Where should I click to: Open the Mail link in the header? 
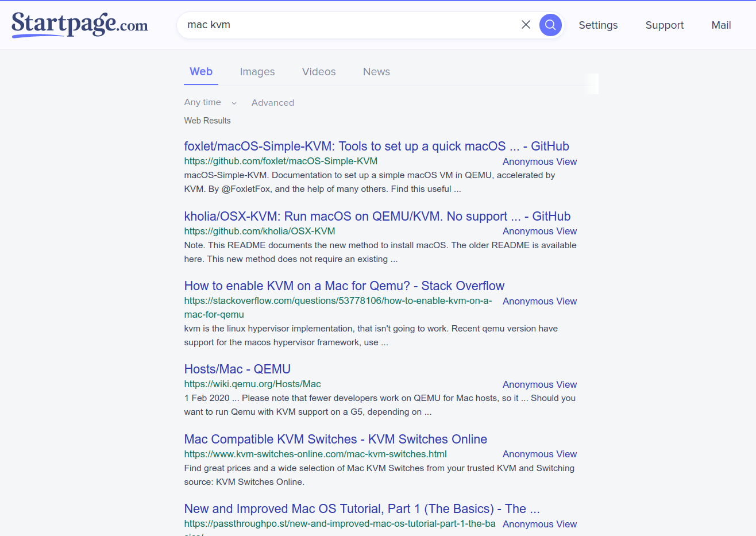721,25
